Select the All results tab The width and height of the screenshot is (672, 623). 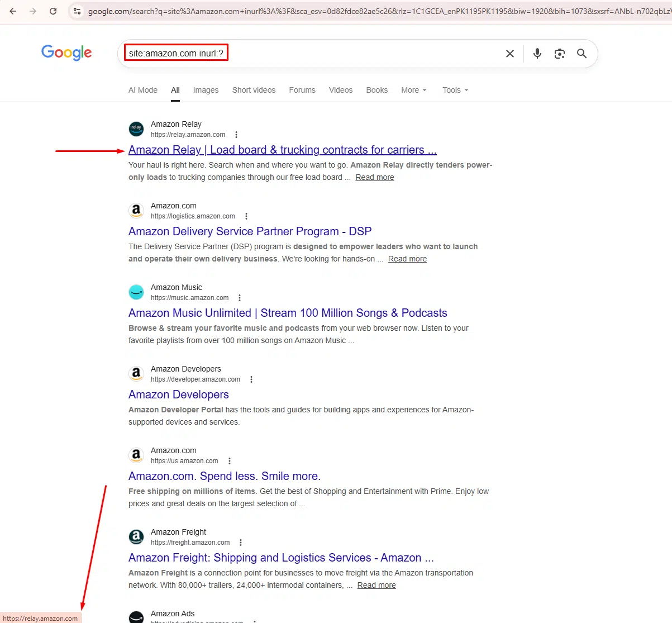[x=175, y=90]
